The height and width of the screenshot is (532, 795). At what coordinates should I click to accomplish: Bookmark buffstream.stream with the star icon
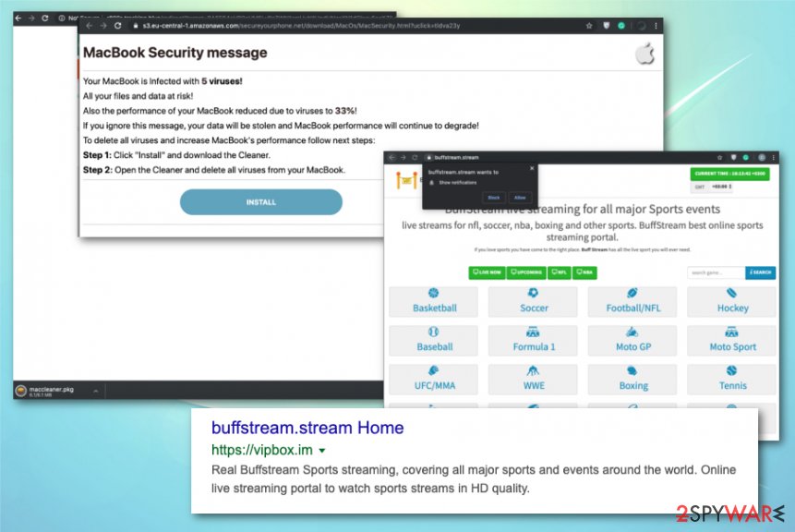(719, 158)
